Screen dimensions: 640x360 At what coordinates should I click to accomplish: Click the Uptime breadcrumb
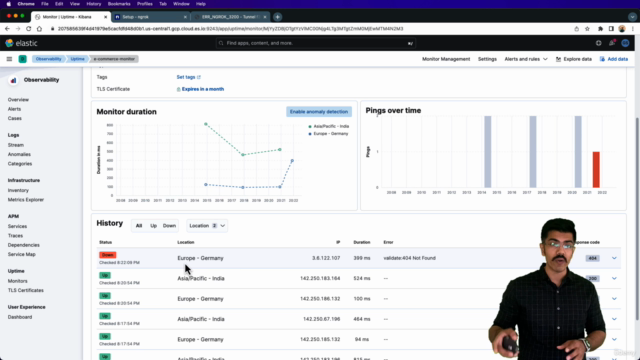(x=77, y=59)
